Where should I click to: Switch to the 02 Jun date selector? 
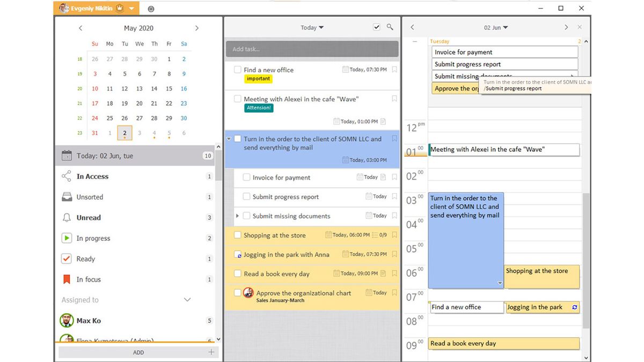494,27
